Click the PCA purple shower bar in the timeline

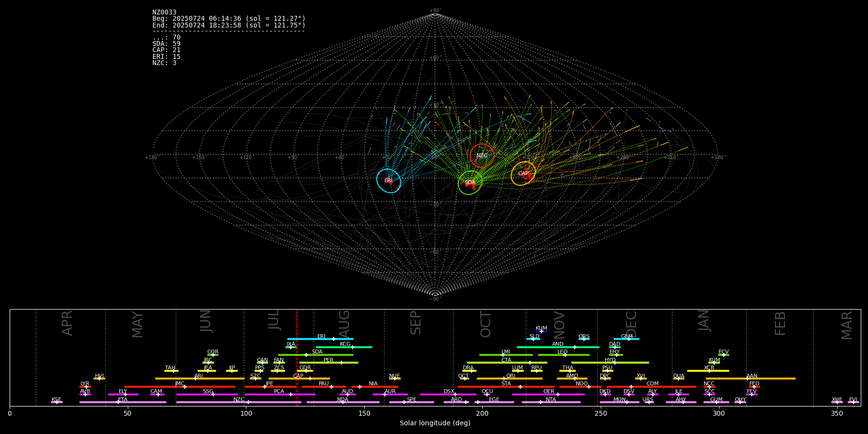pos(280,394)
